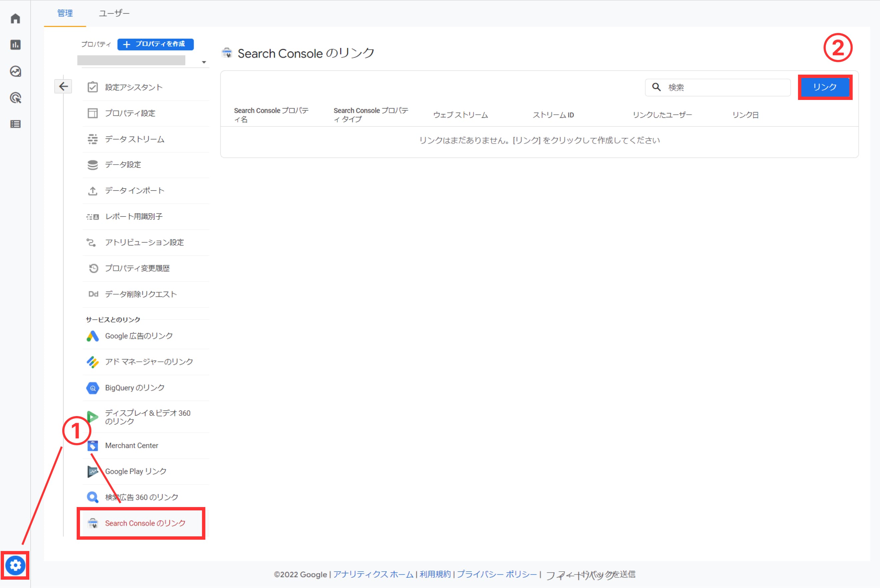Click Search Console プロパティ名 column header

coord(271,115)
